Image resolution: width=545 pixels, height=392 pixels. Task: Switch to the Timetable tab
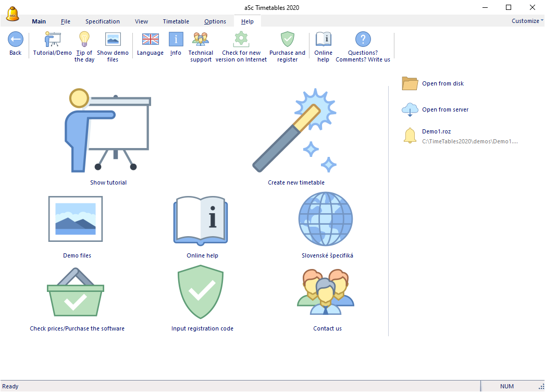click(x=176, y=21)
